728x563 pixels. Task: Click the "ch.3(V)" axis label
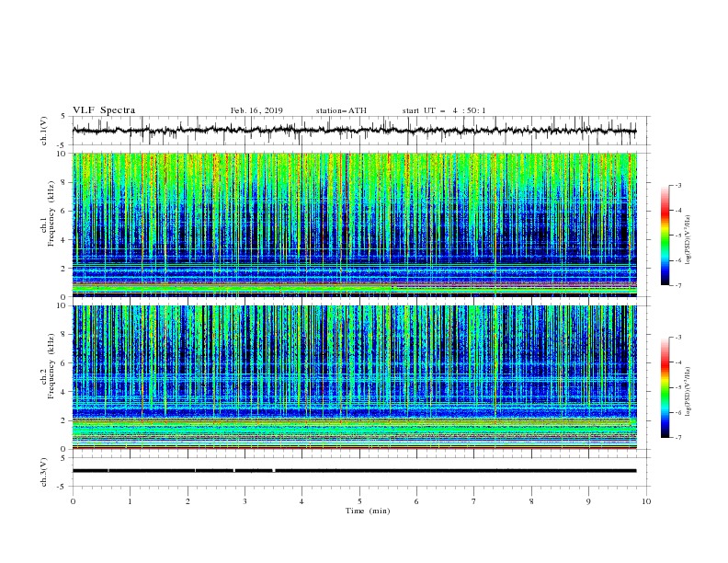(44, 472)
